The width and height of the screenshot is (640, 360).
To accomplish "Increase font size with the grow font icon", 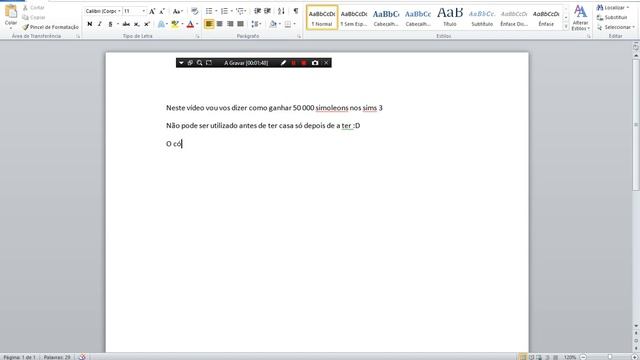I will click(152, 11).
